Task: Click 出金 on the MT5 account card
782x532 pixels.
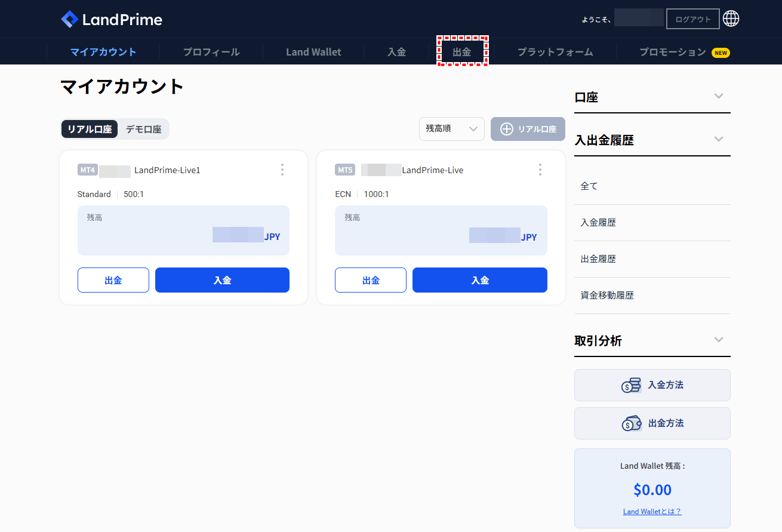Action: [x=371, y=280]
